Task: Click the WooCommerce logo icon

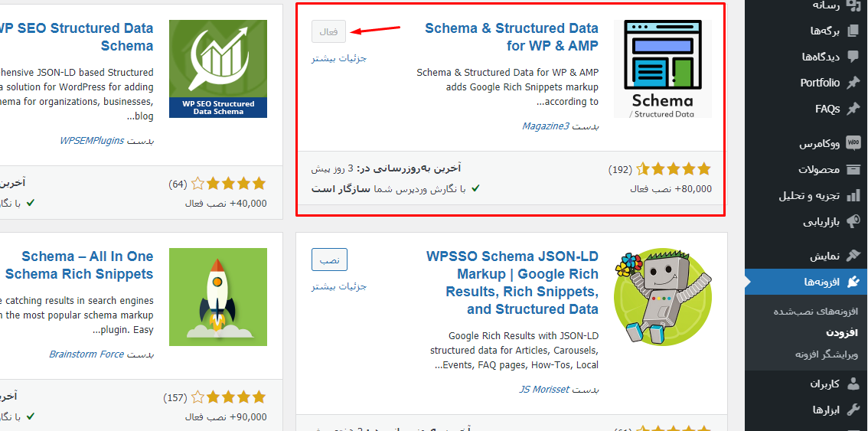Action: (x=853, y=143)
